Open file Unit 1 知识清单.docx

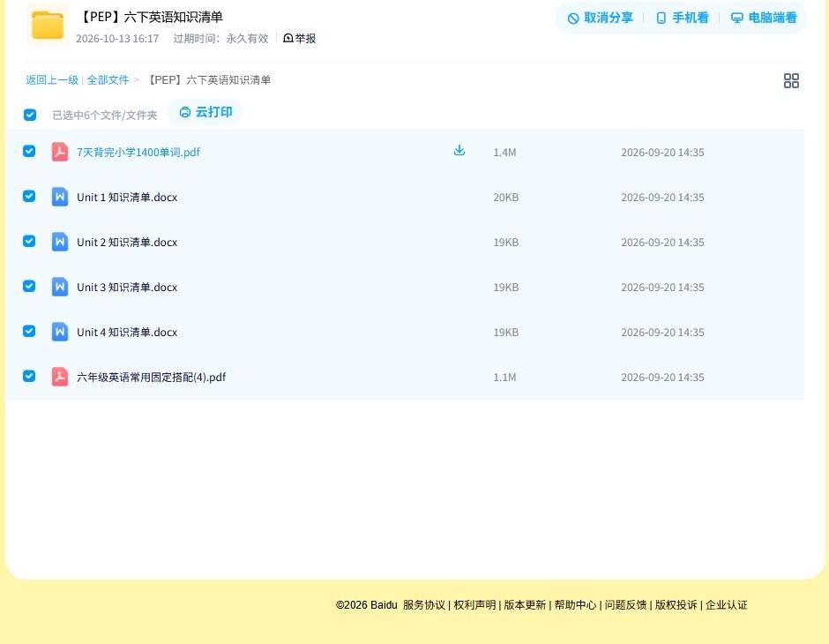coord(127,198)
